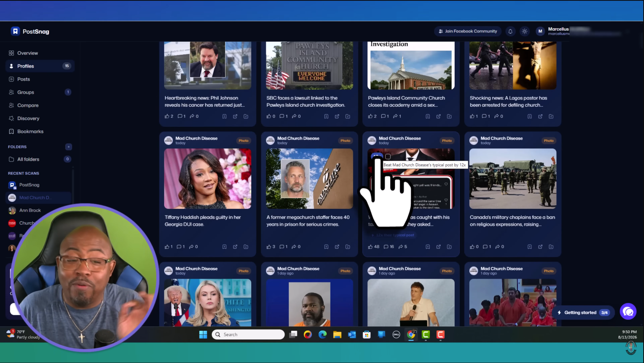
Task: Save the Tiffany Haddish post to a folder
Action: 246,247
